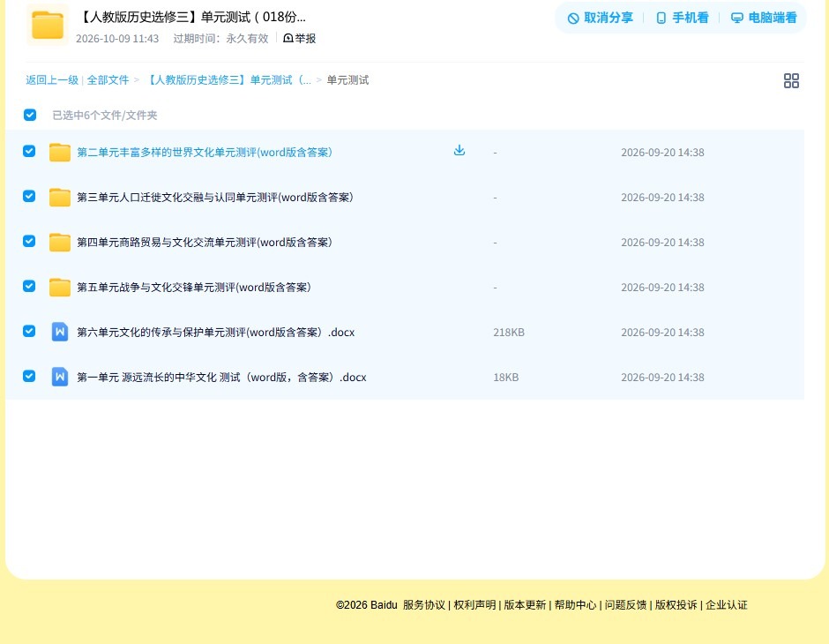Click folder icon for 第五单元战争与文化交锋
The image size is (829, 644).
(60, 287)
